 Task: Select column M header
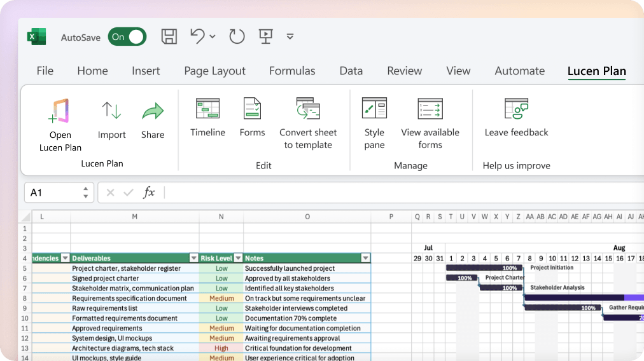pos(135,217)
